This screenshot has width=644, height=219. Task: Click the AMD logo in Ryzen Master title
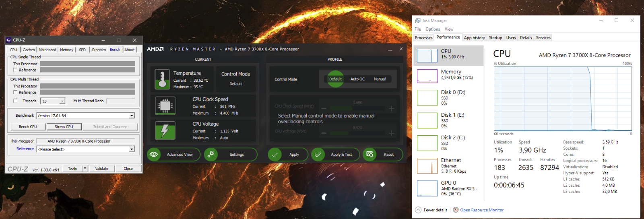tap(155, 49)
